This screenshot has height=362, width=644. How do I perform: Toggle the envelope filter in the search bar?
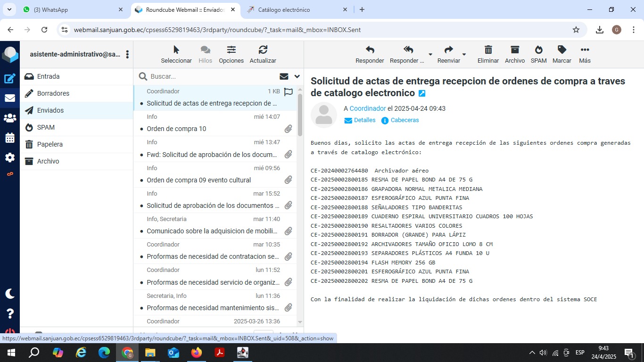coord(284,76)
